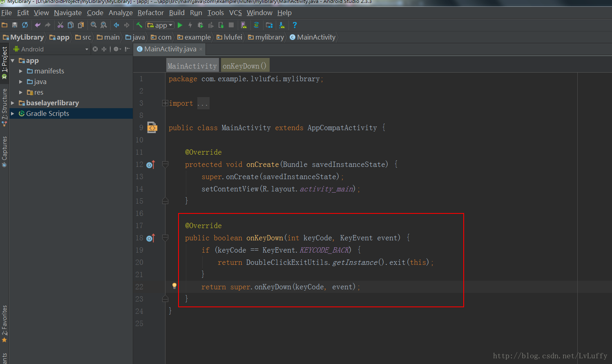Close the MainActivity.java tab
The width and height of the screenshot is (612, 364).
[201, 49]
